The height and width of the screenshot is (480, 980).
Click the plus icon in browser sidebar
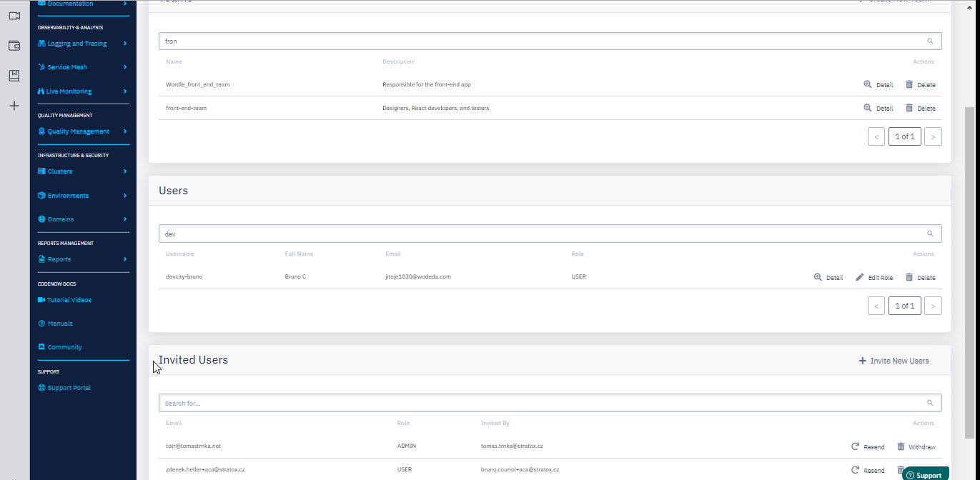[14, 106]
